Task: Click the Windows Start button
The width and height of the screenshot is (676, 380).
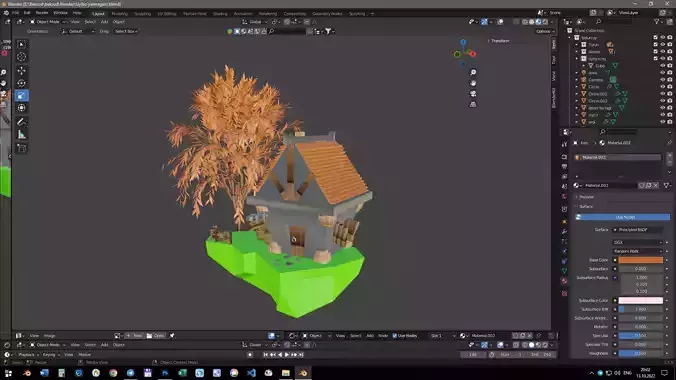Action: click(x=8, y=373)
